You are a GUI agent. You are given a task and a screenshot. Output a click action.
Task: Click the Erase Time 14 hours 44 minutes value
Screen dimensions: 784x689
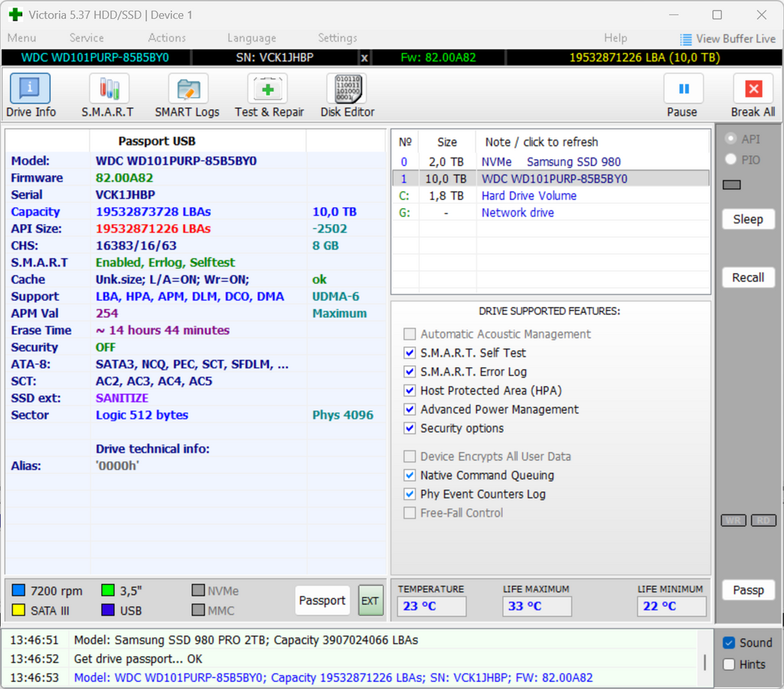pyautogui.click(x=162, y=331)
